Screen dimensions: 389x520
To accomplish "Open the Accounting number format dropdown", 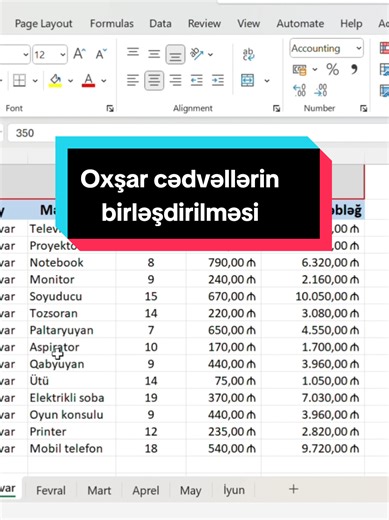I will [x=359, y=48].
